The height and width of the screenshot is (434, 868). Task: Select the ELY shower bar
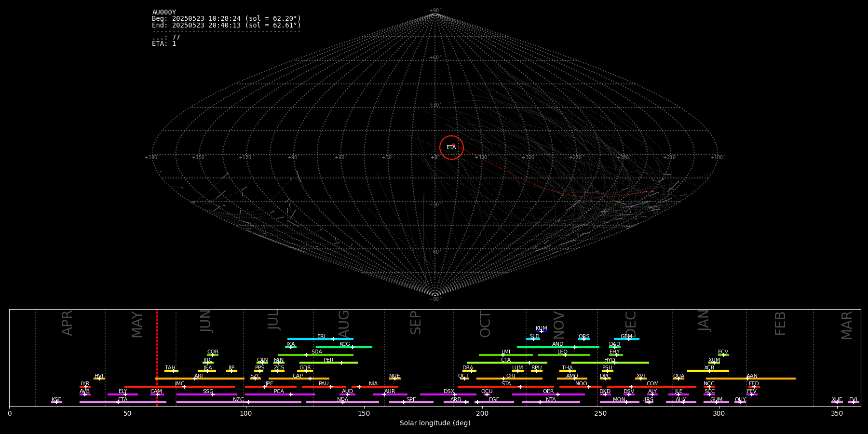[x=122, y=394]
